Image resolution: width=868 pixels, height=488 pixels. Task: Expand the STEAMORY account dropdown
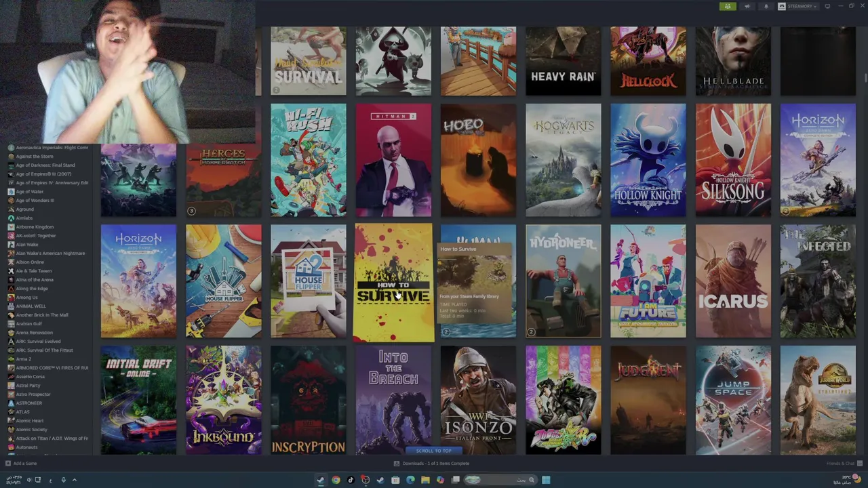pyautogui.click(x=797, y=6)
